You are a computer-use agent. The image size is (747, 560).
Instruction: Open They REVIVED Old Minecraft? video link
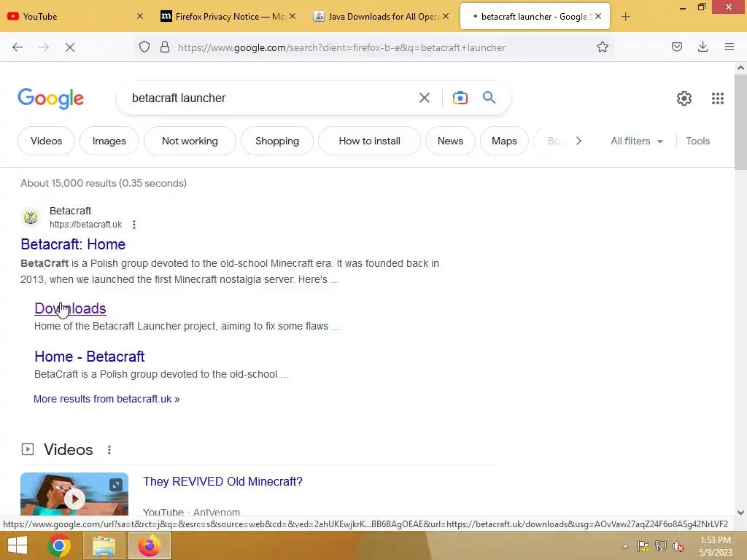pos(222,481)
